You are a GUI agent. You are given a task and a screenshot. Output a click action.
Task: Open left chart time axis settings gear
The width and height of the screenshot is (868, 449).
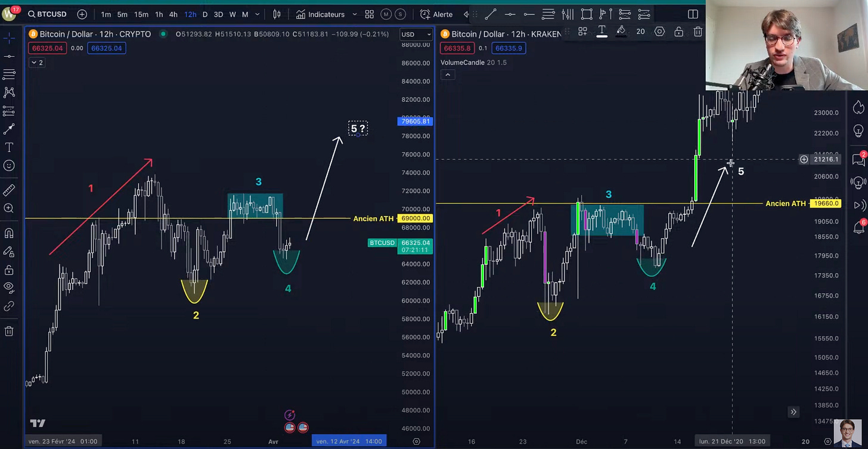416,441
